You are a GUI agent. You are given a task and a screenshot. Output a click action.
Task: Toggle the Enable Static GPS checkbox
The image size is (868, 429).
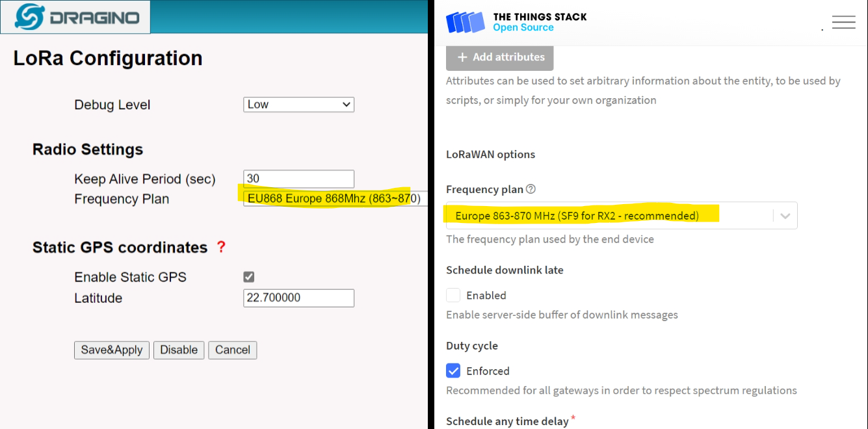click(x=249, y=277)
